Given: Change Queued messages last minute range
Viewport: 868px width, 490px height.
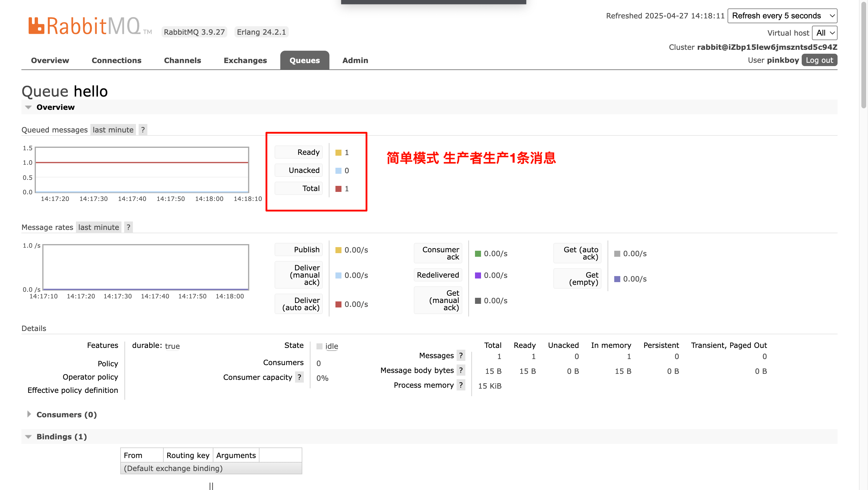Looking at the screenshot, I should coord(113,130).
